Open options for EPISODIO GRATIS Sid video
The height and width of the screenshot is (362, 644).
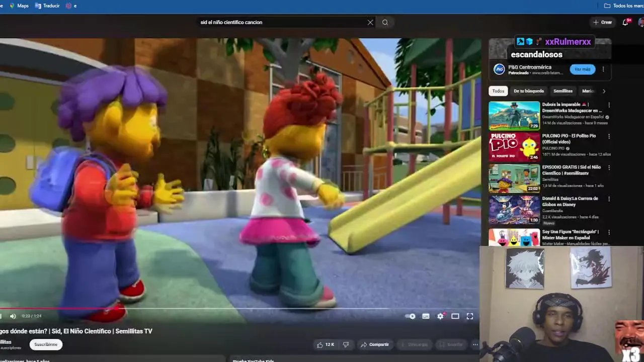[x=609, y=167]
